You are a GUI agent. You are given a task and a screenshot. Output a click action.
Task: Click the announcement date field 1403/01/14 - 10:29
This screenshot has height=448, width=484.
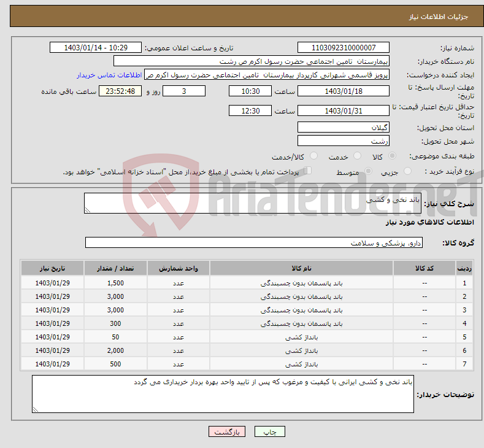click(x=96, y=47)
